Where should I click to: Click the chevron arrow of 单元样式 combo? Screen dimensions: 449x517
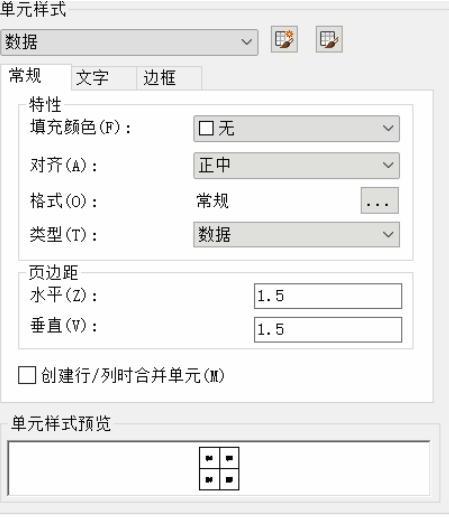pos(247,42)
